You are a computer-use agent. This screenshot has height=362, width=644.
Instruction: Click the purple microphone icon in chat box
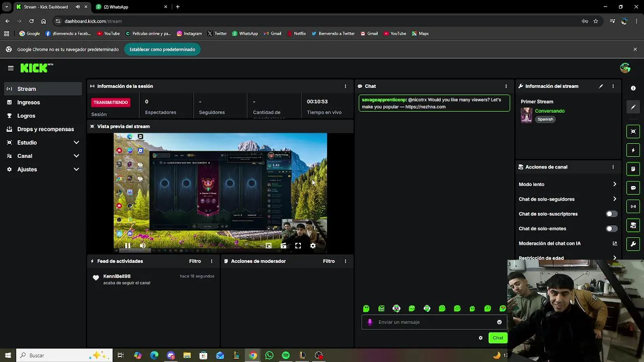(370, 322)
